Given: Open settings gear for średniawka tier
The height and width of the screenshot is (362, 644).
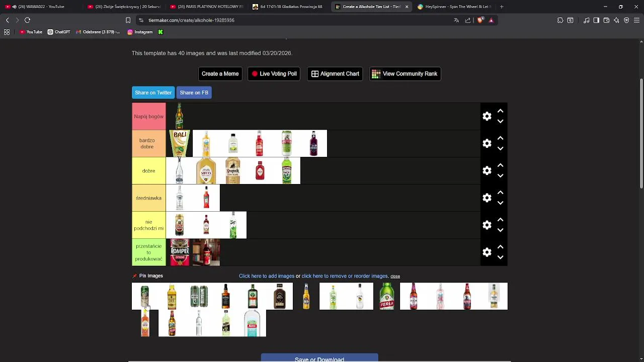Looking at the screenshot, I should coord(487,198).
